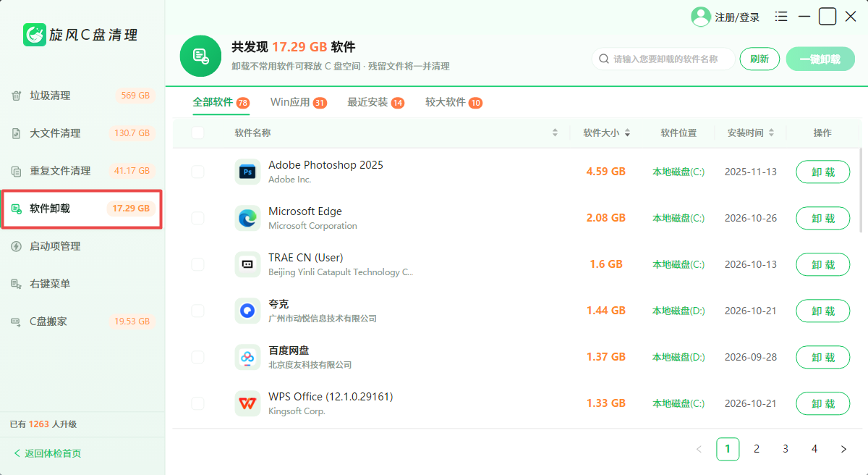Image resolution: width=868 pixels, height=475 pixels.
Task: Open 启动项管理 in sidebar
Action: 82,246
